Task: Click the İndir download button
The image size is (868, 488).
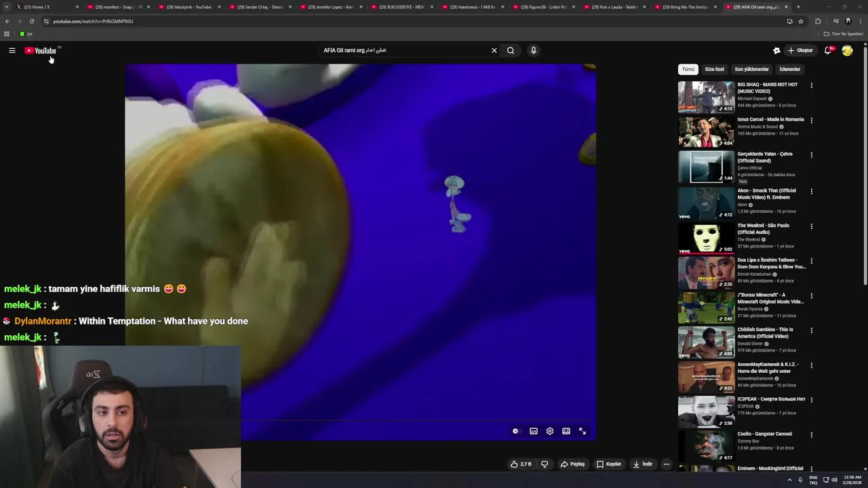Action: pyautogui.click(x=642, y=464)
